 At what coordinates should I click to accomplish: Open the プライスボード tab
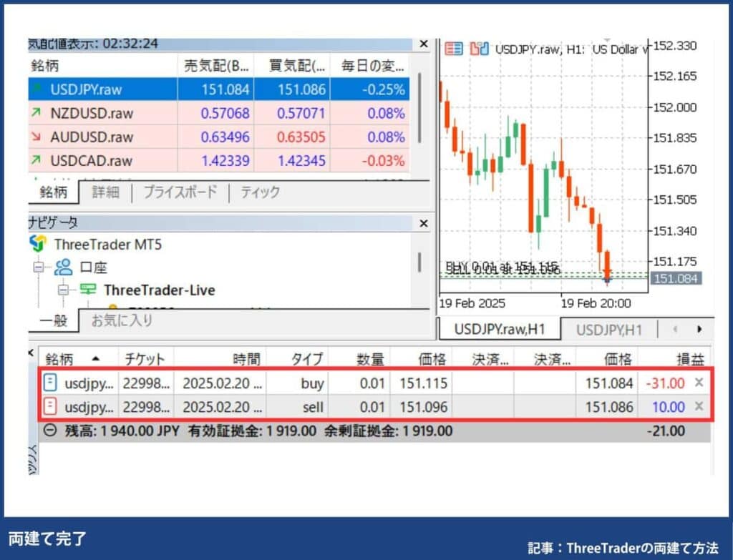[180, 192]
